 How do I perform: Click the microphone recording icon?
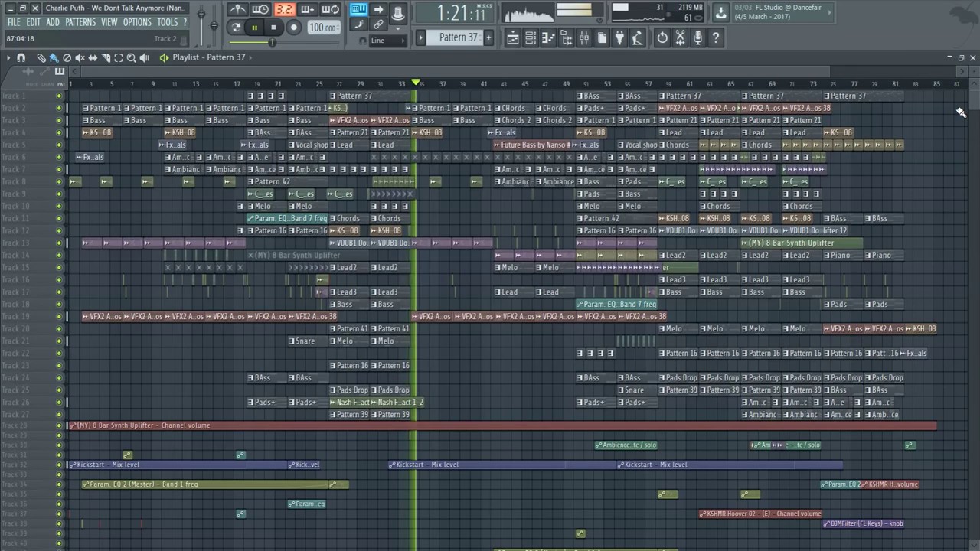[x=697, y=37]
